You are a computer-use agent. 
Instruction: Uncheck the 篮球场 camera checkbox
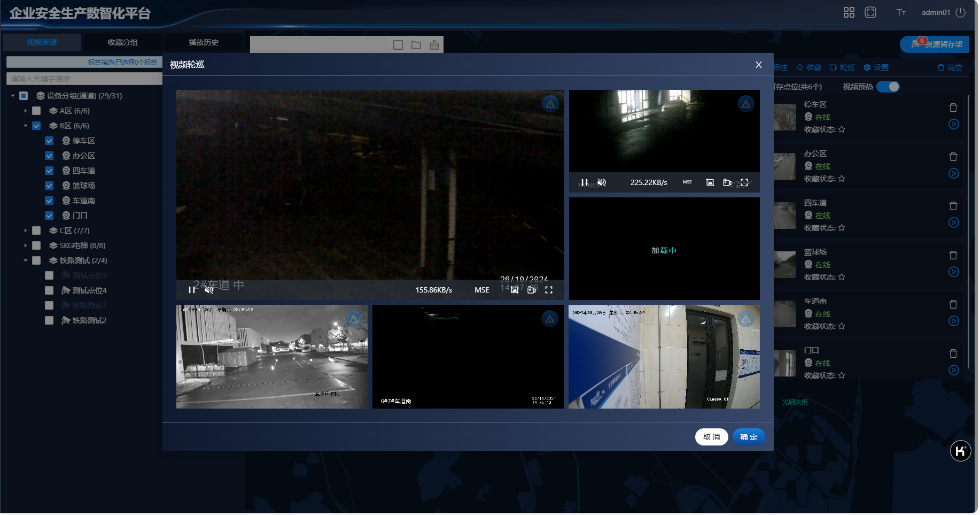tap(49, 186)
